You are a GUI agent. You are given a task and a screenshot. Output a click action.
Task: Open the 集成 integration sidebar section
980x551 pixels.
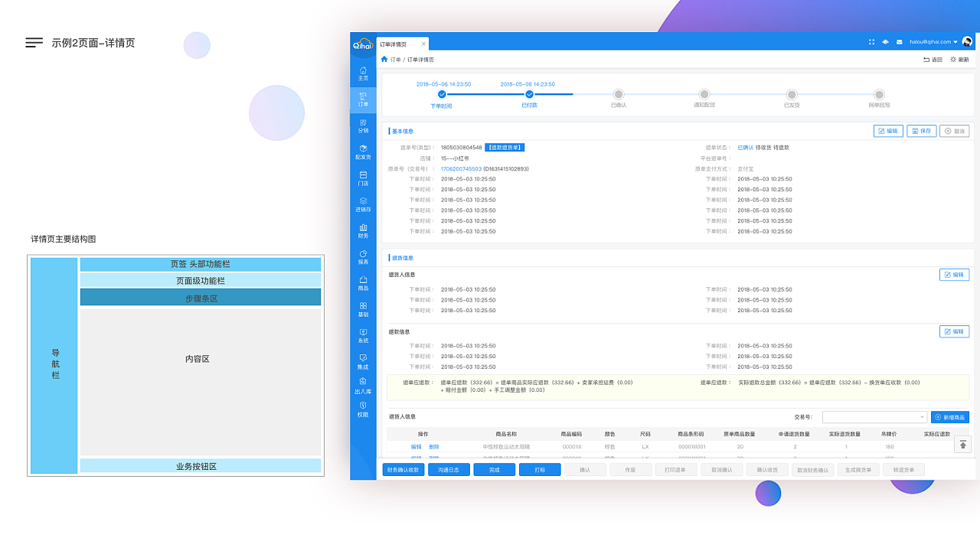pyautogui.click(x=363, y=362)
